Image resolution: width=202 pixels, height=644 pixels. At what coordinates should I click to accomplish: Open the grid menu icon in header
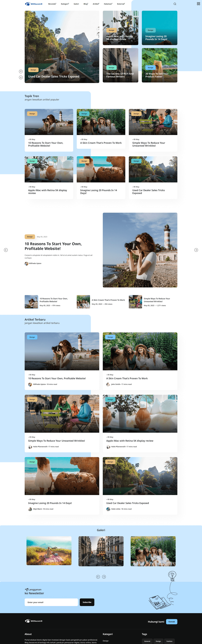pos(198,4)
